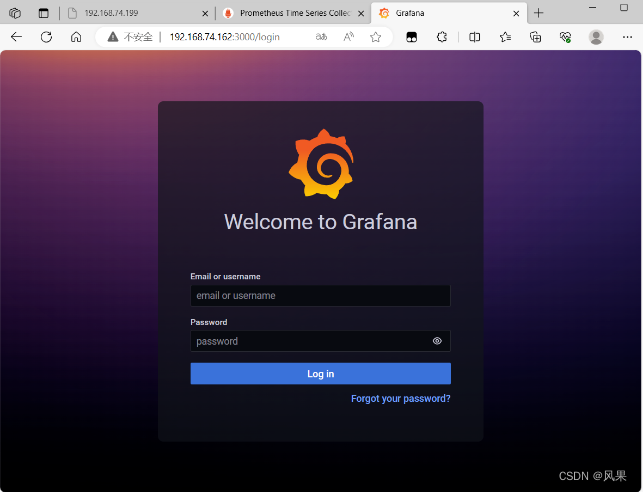Switch to the Prometheus Time Series tab

point(294,13)
